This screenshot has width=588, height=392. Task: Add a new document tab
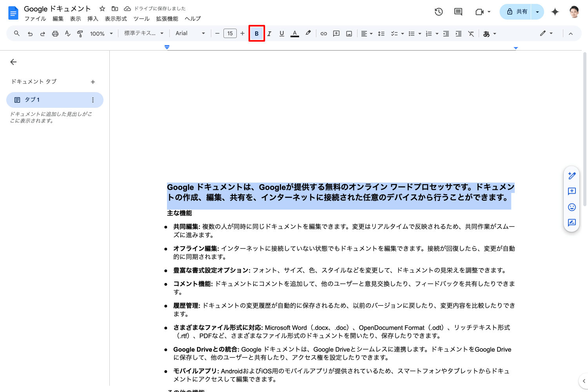pyautogui.click(x=93, y=82)
